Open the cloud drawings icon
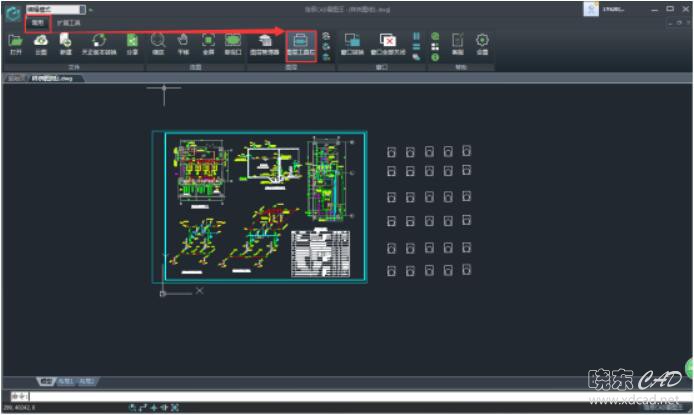The width and height of the screenshot is (694, 415). [x=41, y=42]
